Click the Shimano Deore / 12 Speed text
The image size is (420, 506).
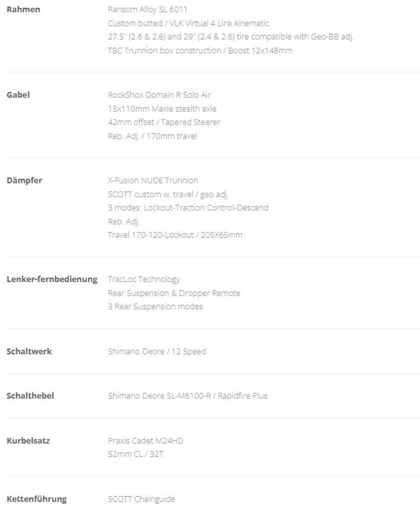coord(157,352)
